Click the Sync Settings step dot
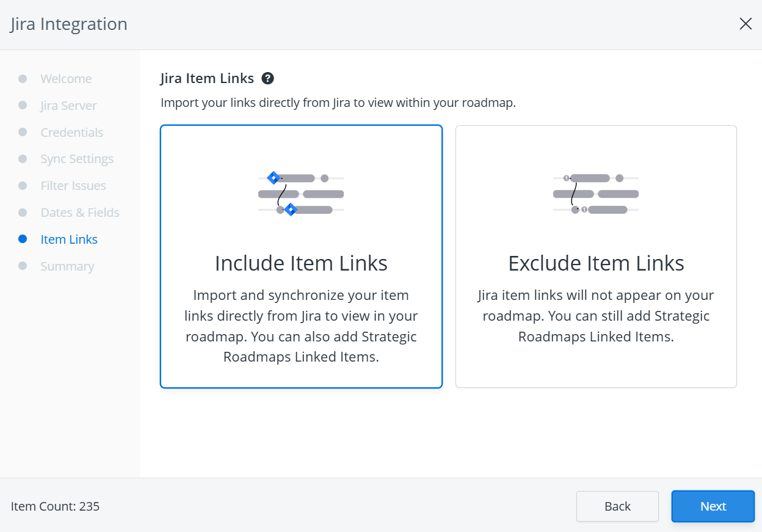 pos(23,159)
